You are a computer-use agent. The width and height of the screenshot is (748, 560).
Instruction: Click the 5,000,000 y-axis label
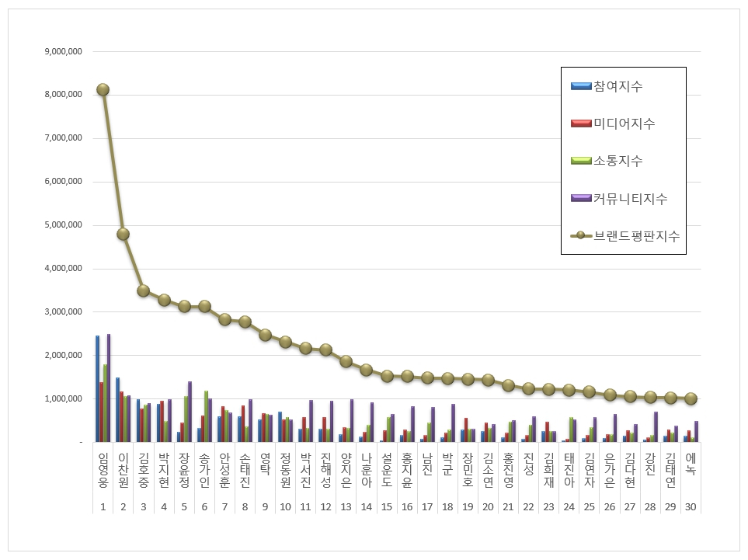pos(64,224)
